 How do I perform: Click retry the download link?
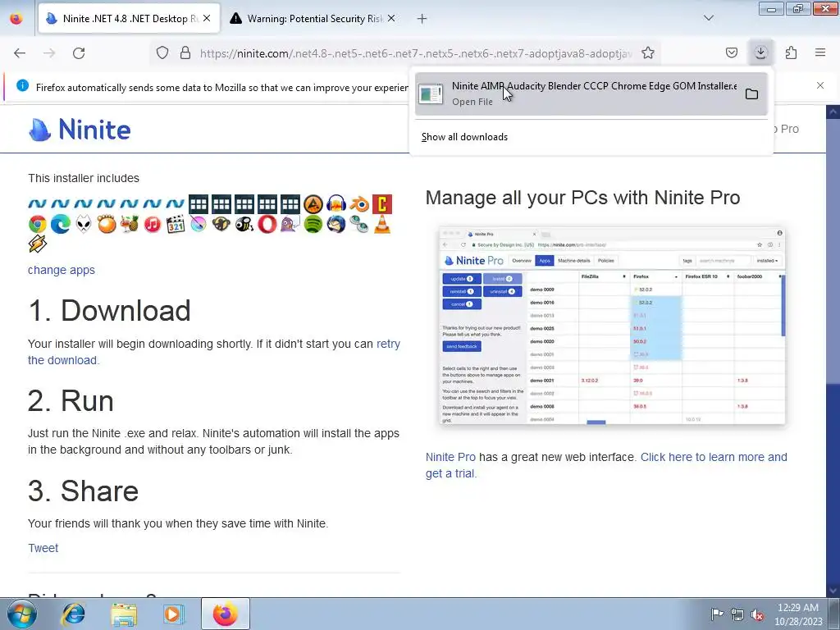click(214, 352)
